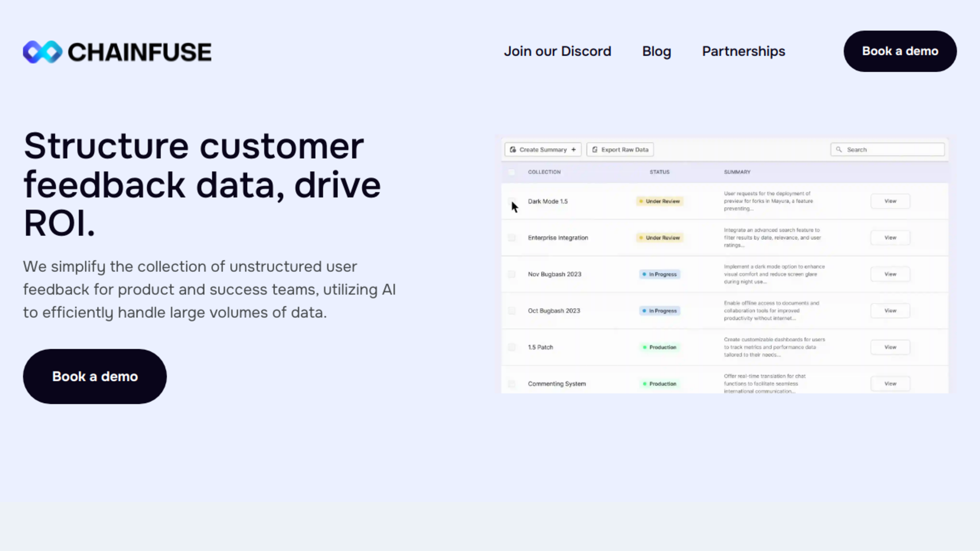Click the Nov Bugbash 2023 summary text
This screenshot has height=551, width=980.
coord(774,274)
